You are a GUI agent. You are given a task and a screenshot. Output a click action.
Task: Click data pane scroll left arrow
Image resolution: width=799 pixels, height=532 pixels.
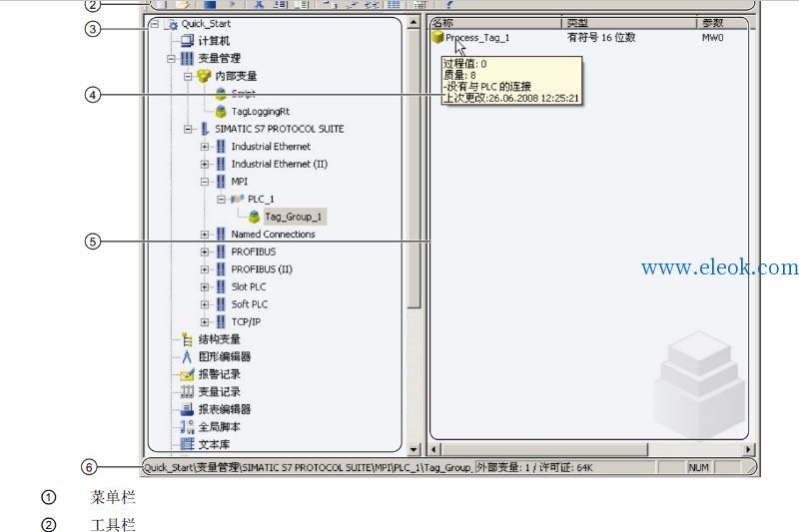click(x=434, y=449)
